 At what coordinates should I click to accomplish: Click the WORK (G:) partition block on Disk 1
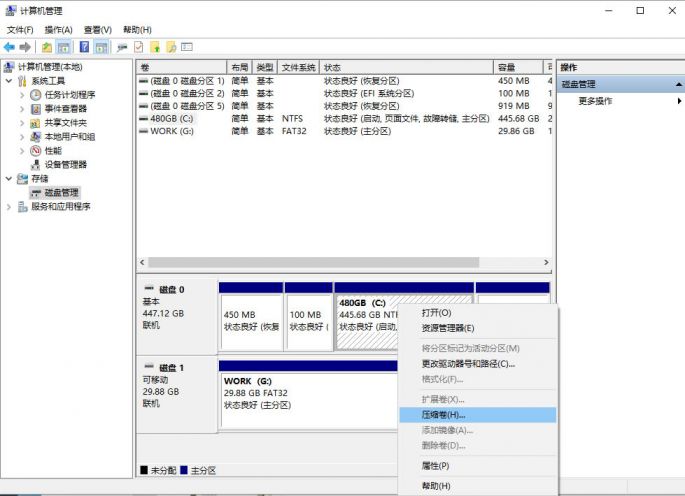point(309,400)
